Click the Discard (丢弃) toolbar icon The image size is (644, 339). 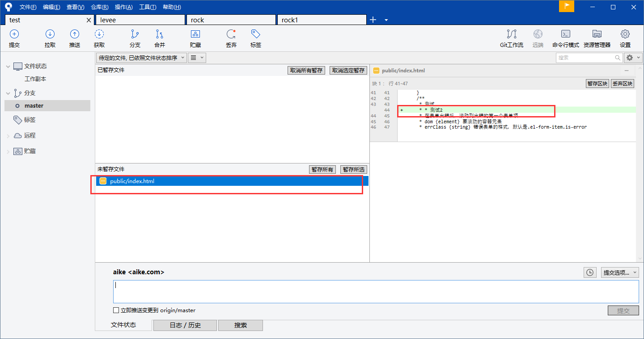pos(231,34)
